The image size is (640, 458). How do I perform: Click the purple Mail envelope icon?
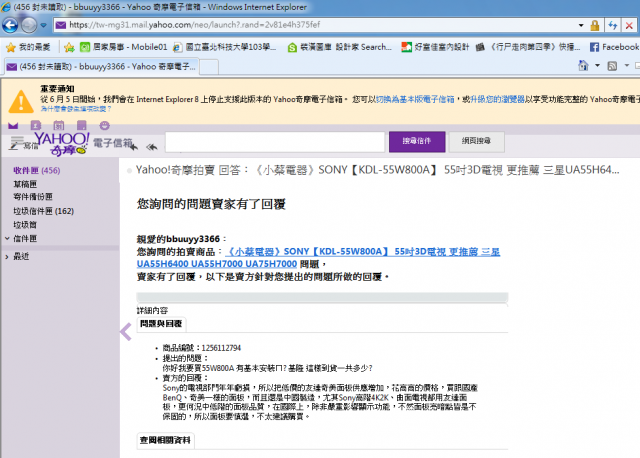click(x=13, y=126)
